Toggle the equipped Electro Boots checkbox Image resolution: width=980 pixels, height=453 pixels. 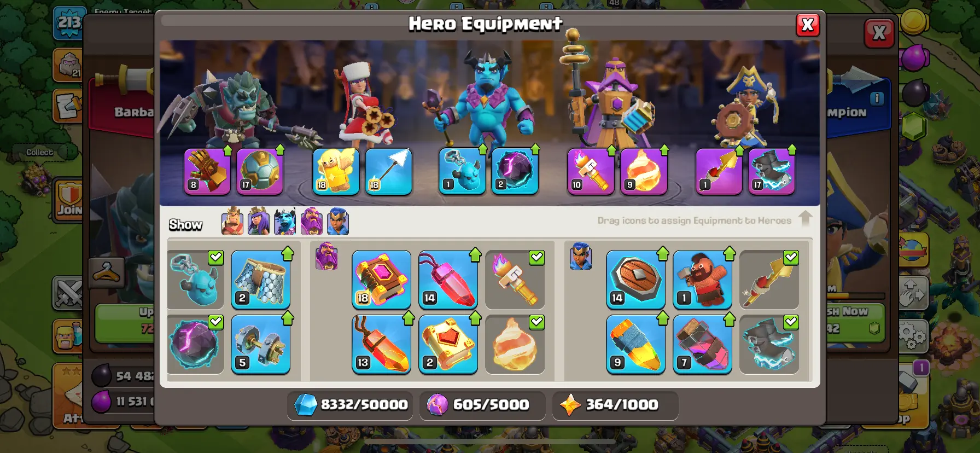(x=791, y=322)
